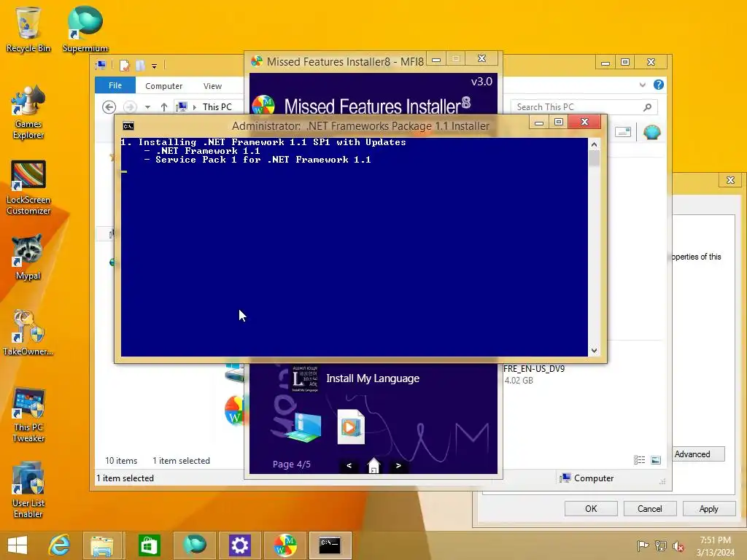The image size is (747, 560).
Task: Switch to Supermium on the taskbar
Action: tap(194, 545)
